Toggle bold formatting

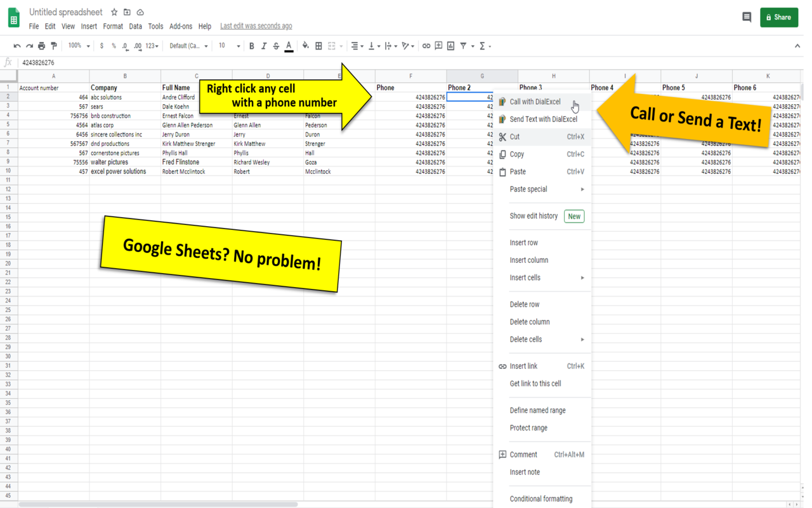(252, 46)
